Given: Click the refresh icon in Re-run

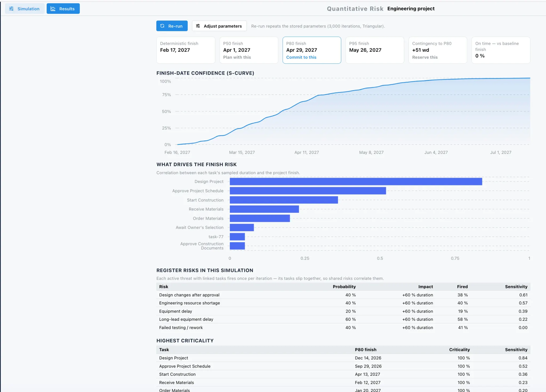Looking at the screenshot, I should click(x=162, y=26).
